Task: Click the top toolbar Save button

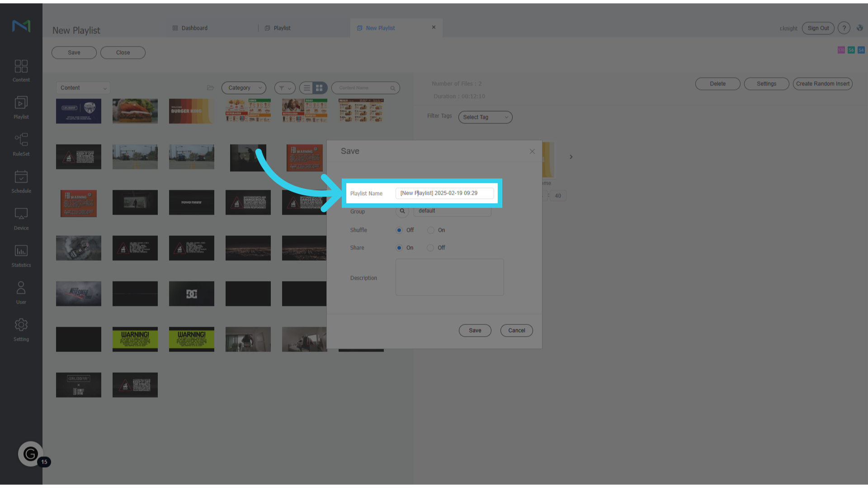Action: (x=74, y=53)
